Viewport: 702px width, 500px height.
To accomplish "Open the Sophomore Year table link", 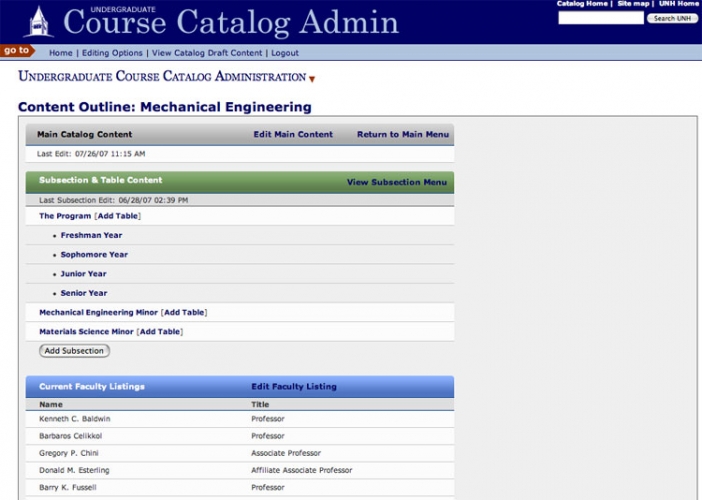I will 94,254.
